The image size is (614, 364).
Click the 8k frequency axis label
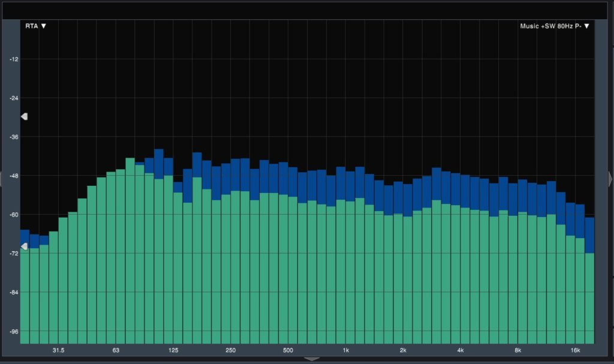518,350
